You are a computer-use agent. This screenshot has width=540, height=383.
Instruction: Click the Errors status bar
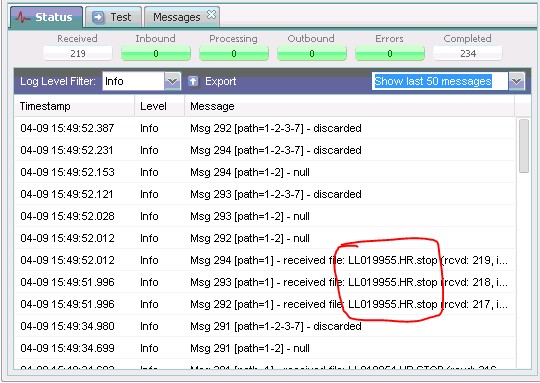pos(390,53)
